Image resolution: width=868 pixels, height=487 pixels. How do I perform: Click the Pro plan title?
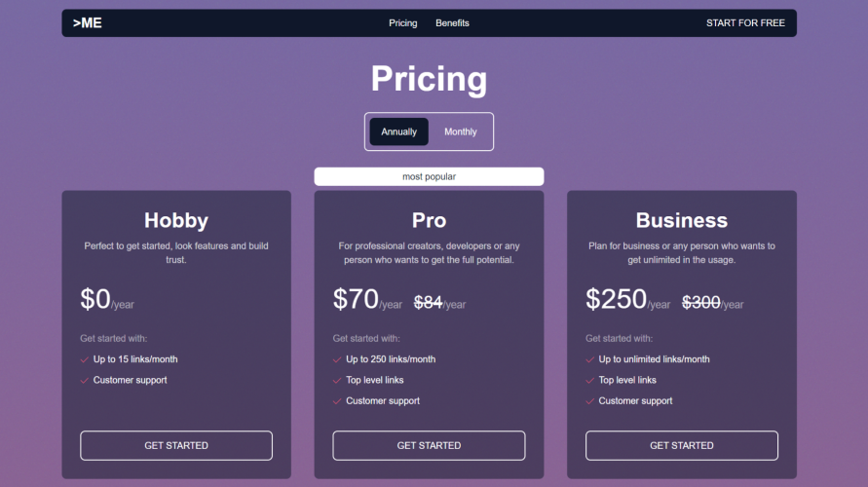coord(429,220)
